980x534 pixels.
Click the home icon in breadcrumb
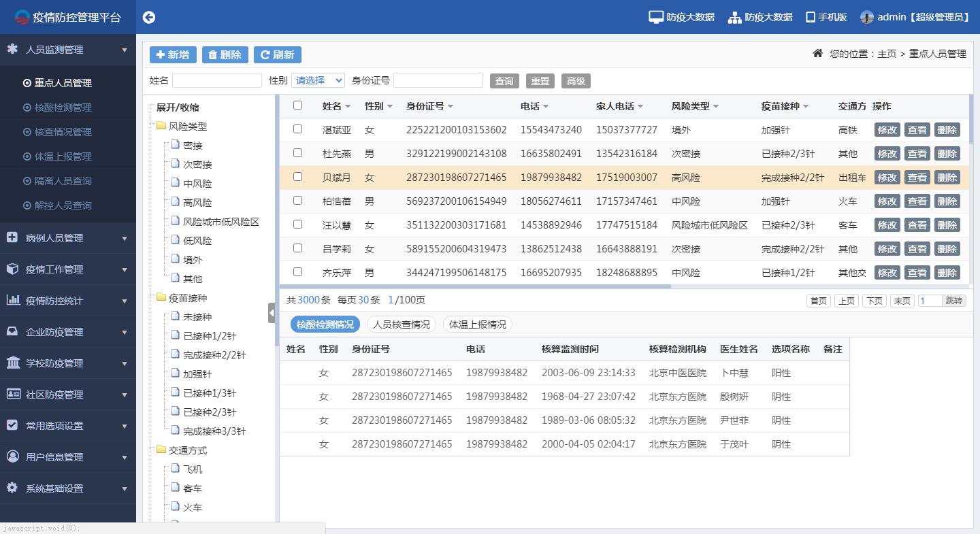[x=818, y=53]
